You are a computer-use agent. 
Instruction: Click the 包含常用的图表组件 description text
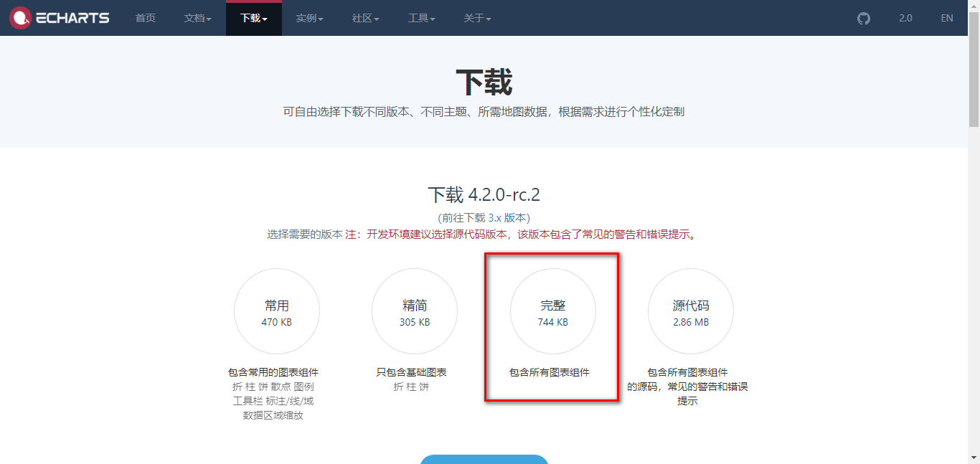coord(273,372)
